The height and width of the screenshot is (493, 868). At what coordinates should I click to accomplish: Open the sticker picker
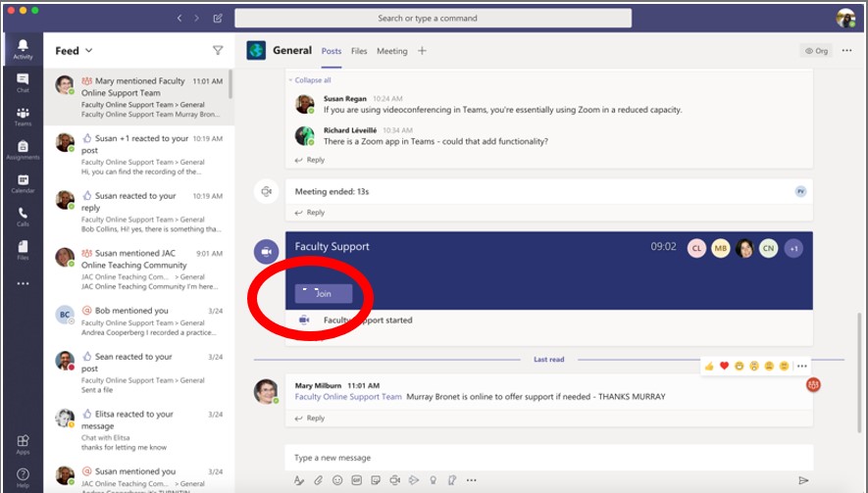coord(376,480)
